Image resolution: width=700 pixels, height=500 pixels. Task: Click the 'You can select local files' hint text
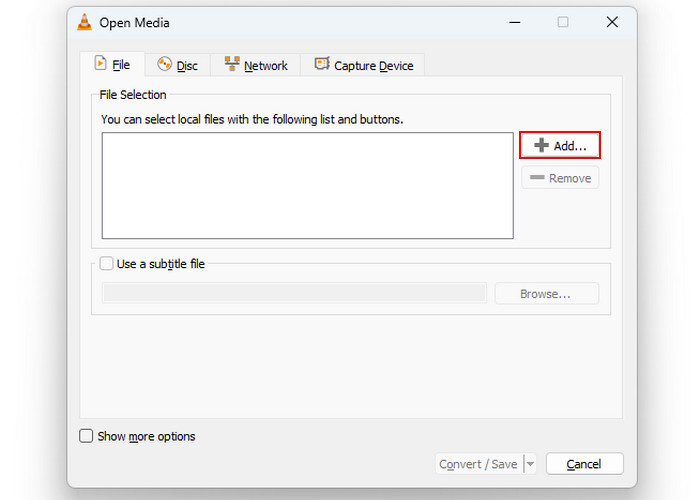252,120
